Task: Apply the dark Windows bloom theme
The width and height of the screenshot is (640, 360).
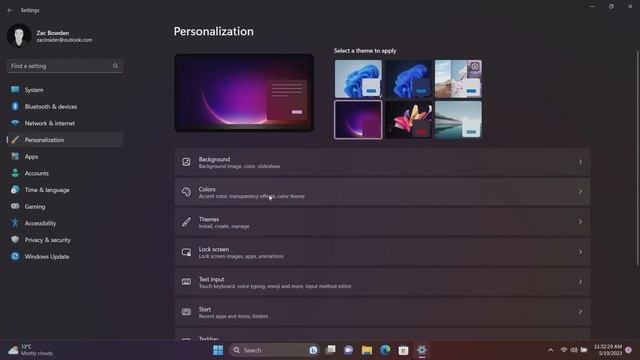Action: (x=408, y=79)
